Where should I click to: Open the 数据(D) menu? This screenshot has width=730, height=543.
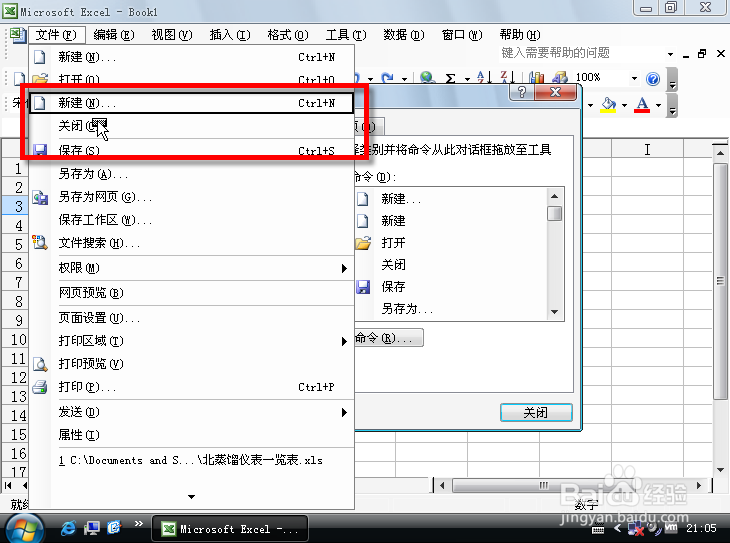click(404, 35)
